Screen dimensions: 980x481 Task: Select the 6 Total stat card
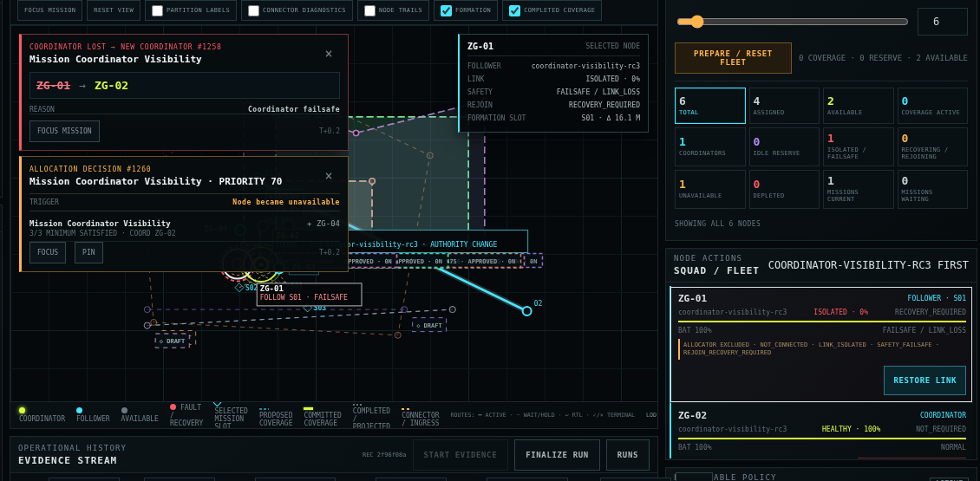[710, 107]
